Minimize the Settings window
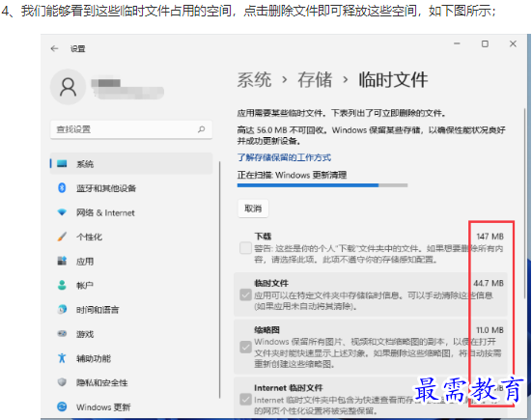 click(x=457, y=43)
